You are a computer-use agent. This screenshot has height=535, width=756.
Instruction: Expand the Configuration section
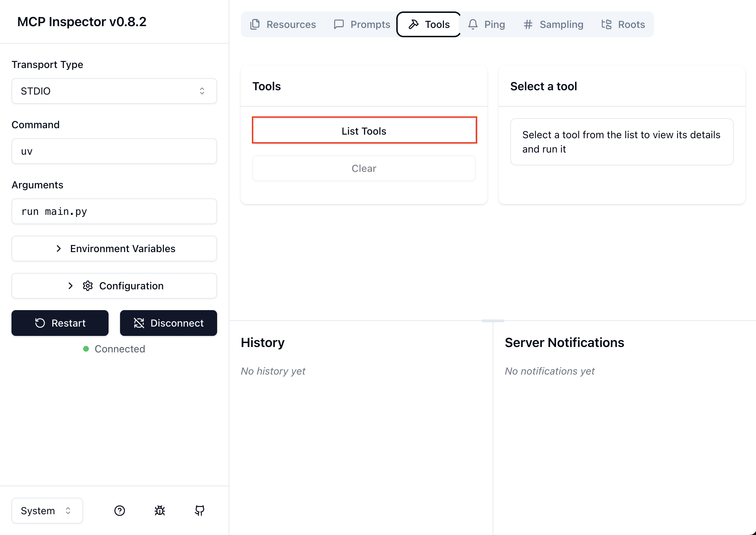point(114,286)
